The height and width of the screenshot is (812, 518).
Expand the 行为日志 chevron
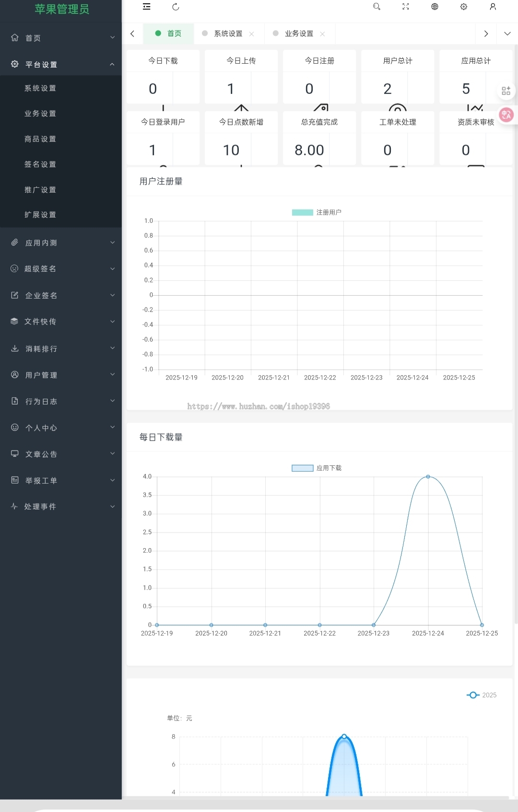coord(113,401)
